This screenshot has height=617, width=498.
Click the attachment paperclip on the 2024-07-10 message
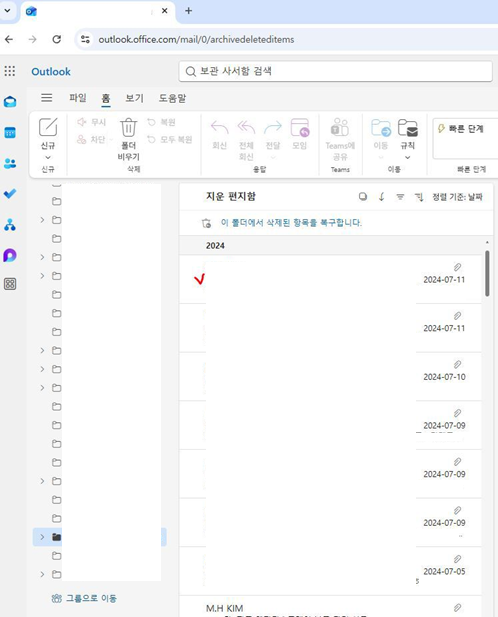click(457, 364)
